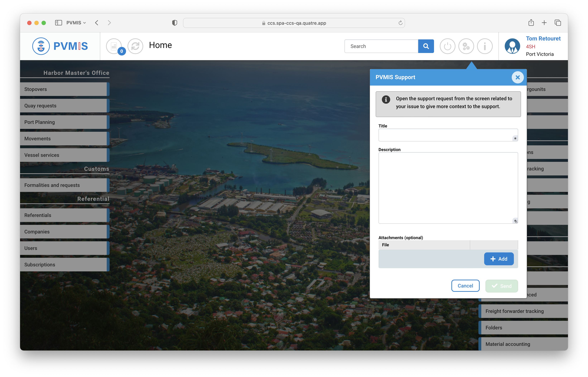Close the PVMIS Support dialog
Screen dimensions: 588x377
517,77
